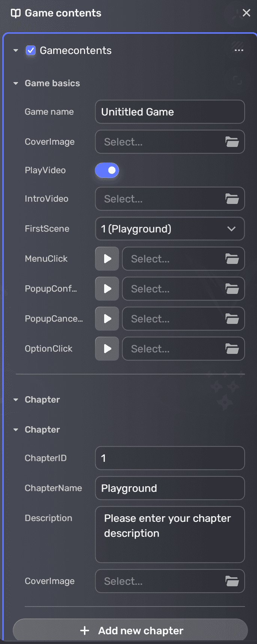
Task: Click inside the Game name field
Action: [x=170, y=112]
